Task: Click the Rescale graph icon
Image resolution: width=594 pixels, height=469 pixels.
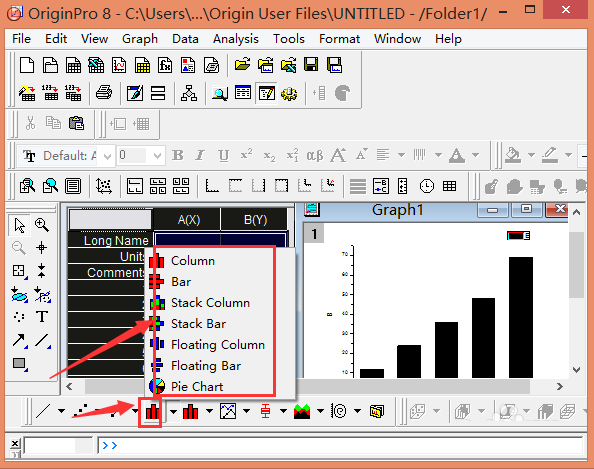Action: (104, 186)
